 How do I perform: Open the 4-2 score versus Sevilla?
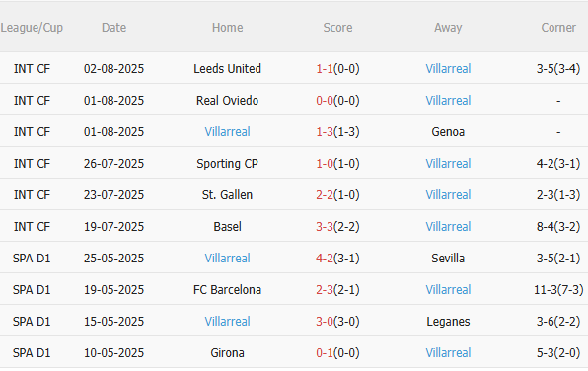coord(325,259)
